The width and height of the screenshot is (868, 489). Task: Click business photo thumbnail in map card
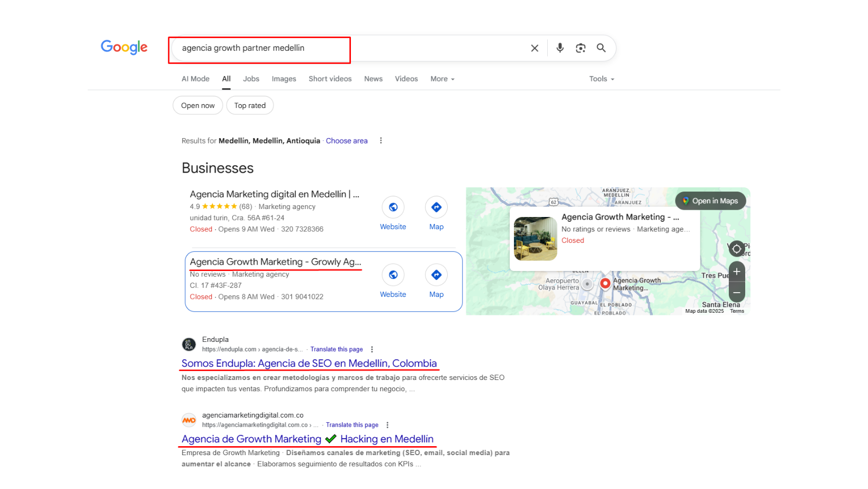pyautogui.click(x=536, y=239)
